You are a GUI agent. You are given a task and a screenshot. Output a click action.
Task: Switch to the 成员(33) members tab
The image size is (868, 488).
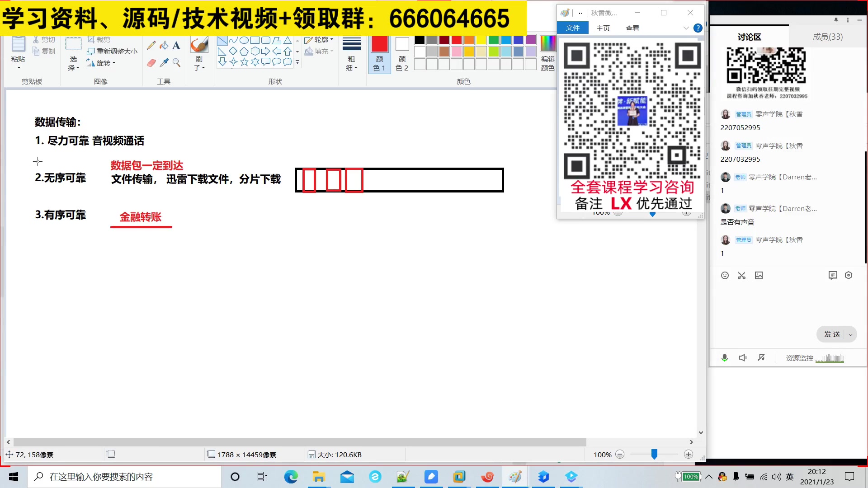tap(827, 37)
